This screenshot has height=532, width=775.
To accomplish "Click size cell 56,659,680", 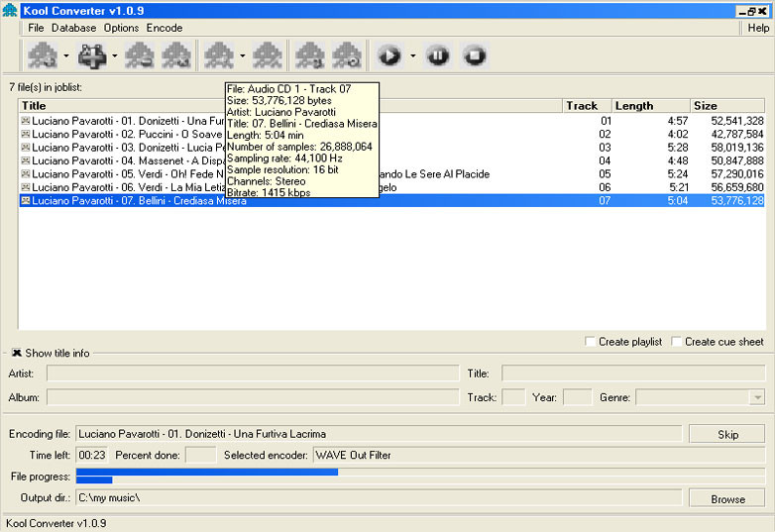I will click(x=737, y=187).
